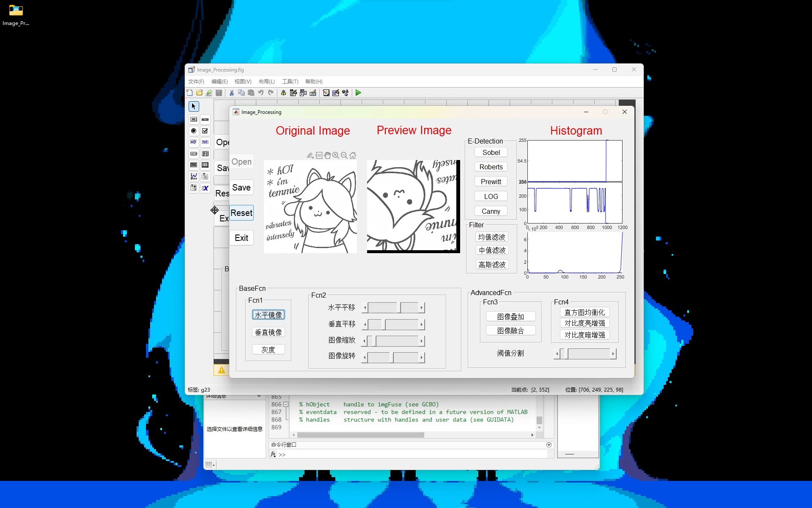
Task: Click the Pan hand icon above Original Image
Action: (x=327, y=155)
